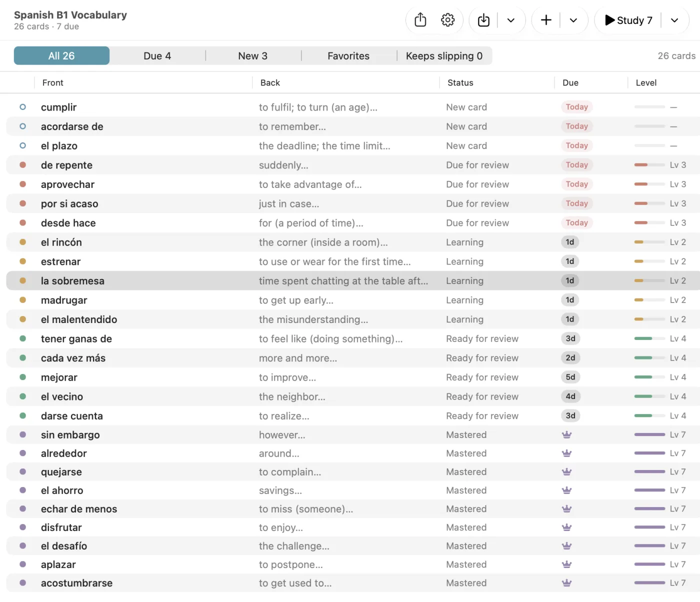Screen dimensions: 700x602
Task: Open the import options dropdown chevron
Action: [511, 20]
